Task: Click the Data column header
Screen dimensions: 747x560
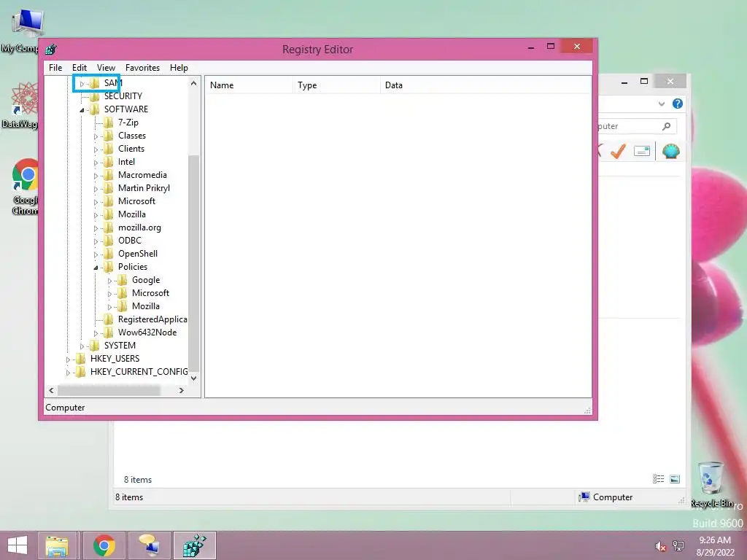Action: (486, 85)
